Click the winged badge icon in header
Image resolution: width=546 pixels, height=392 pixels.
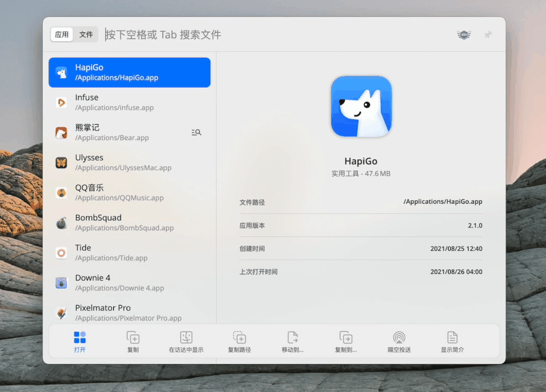click(x=464, y=34)
